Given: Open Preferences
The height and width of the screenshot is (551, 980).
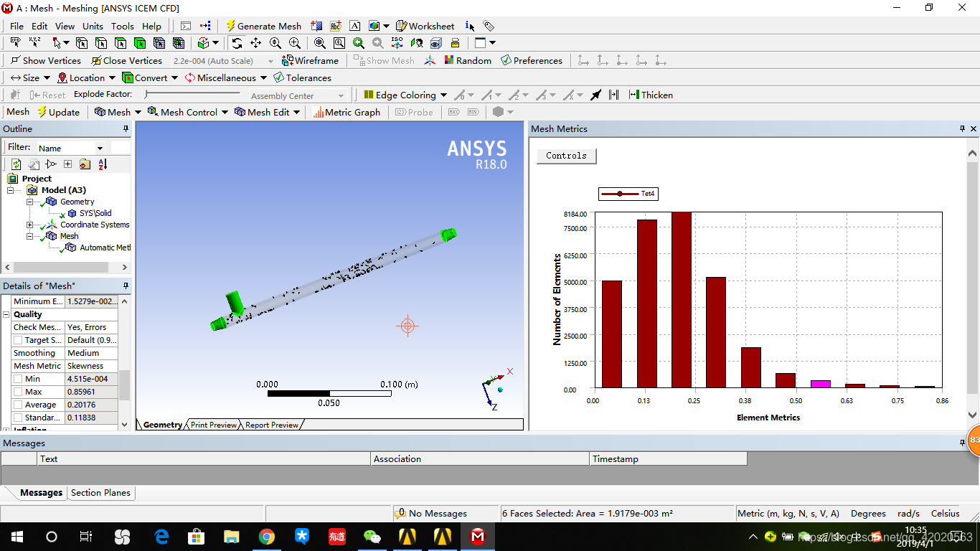Looking at the screenshot, I should [x=532, y=60].
